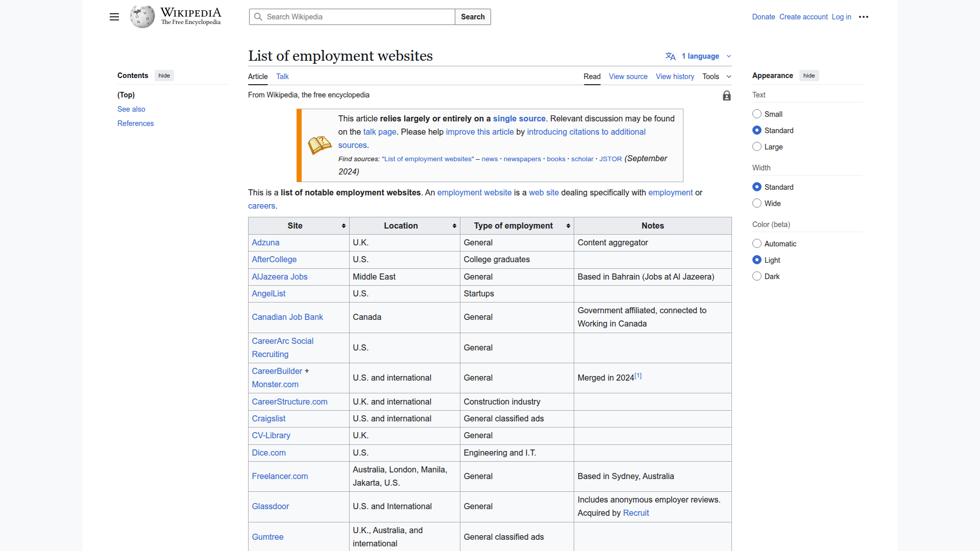
Task: Open the single source link
Action: [519, 118]
